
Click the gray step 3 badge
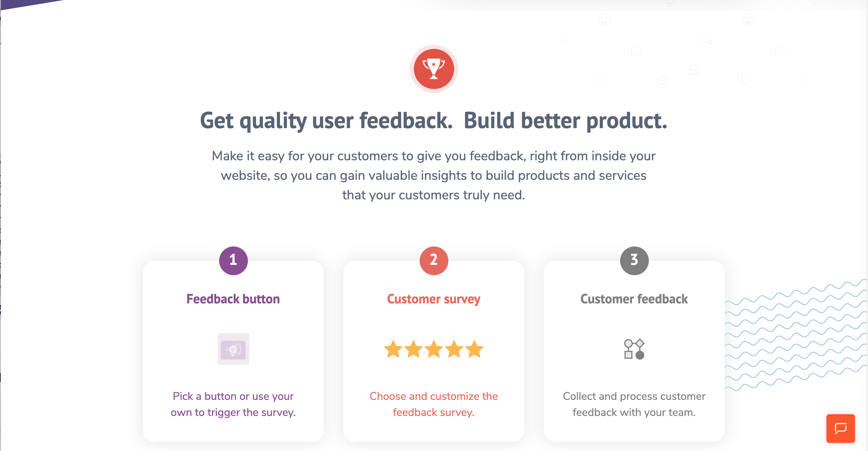(634, 261)
